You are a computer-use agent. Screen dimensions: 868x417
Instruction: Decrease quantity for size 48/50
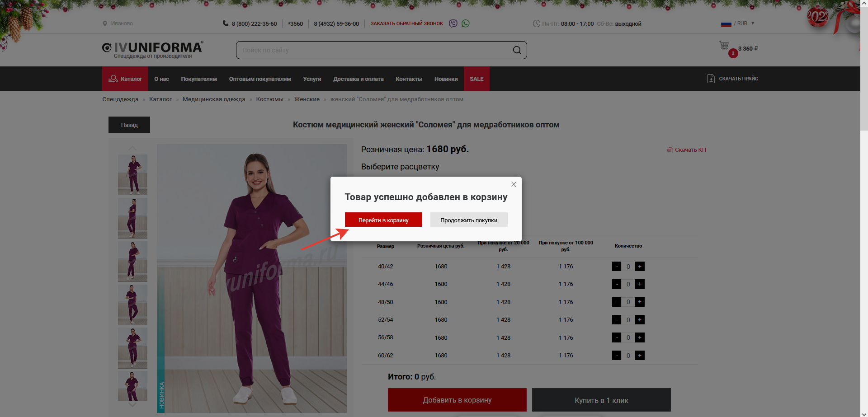click(x=617, y=302)
